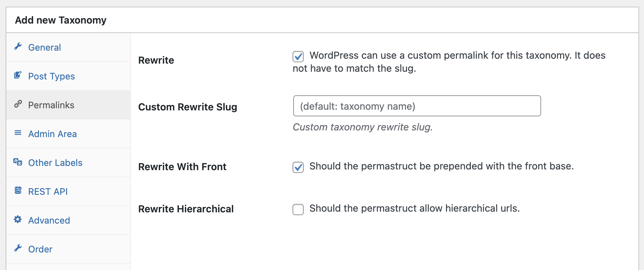This screenshot has height=270, width=644.
Task: Click the wrench icon beside General
Action: pos(18,47)
